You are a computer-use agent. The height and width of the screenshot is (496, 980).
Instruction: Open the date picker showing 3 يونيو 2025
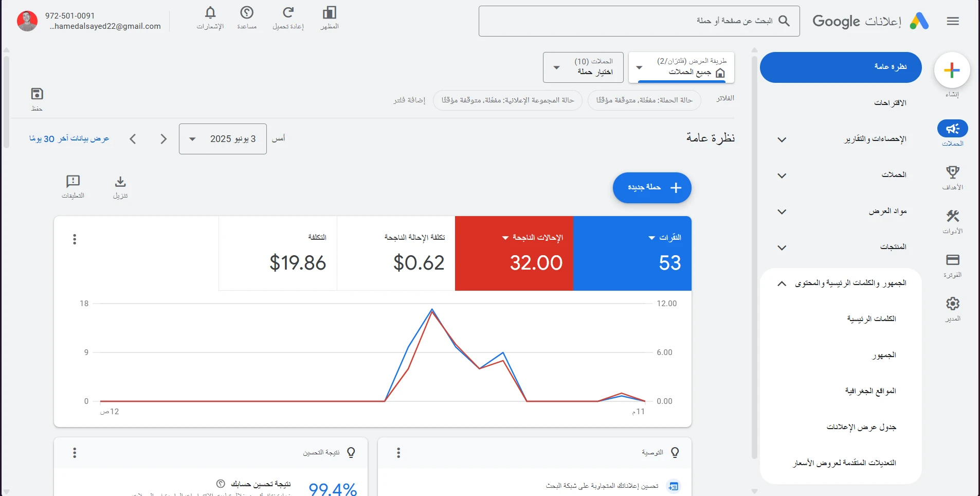coord(222,138)
